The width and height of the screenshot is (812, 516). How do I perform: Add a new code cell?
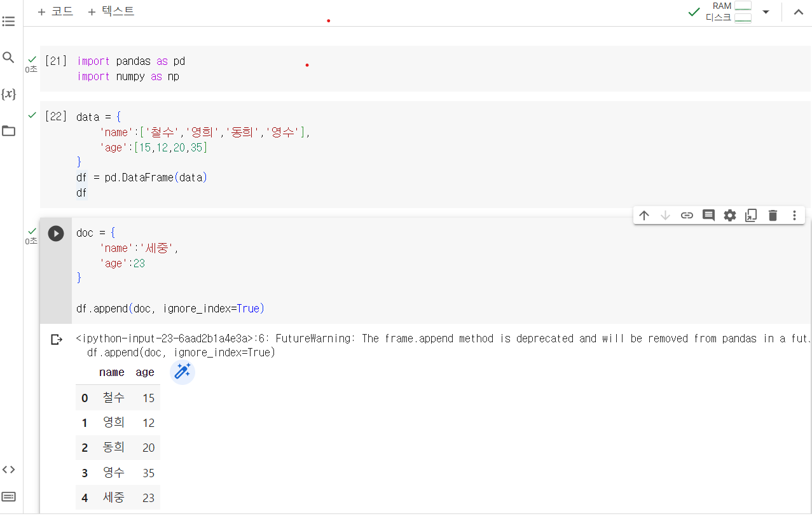coord(55,11)
